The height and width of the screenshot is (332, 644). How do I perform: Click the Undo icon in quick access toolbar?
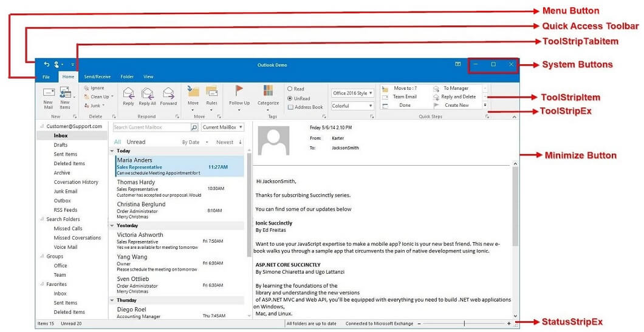tap(46, 64)
